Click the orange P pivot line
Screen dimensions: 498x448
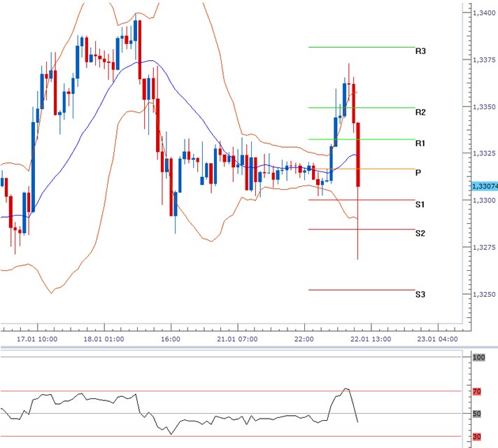pyautogui.click(x=362, y=169)
